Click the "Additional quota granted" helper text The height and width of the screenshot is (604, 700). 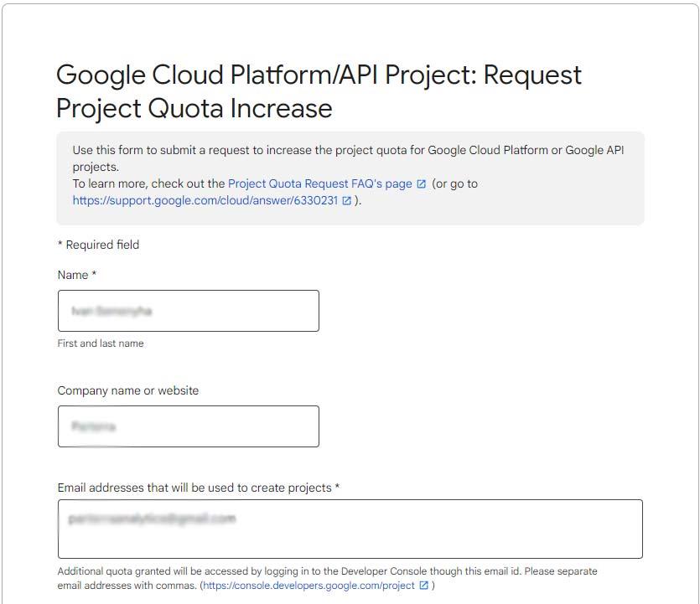327,578
